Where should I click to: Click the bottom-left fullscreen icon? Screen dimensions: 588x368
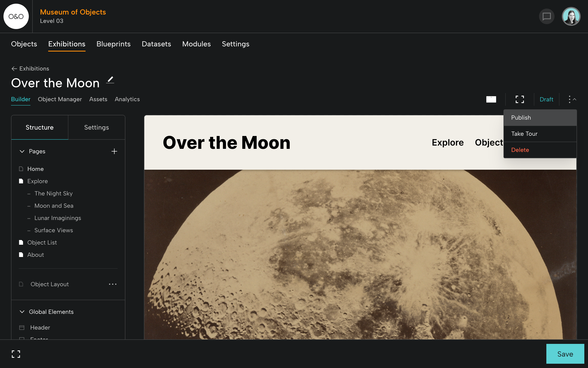pos(16,354)
